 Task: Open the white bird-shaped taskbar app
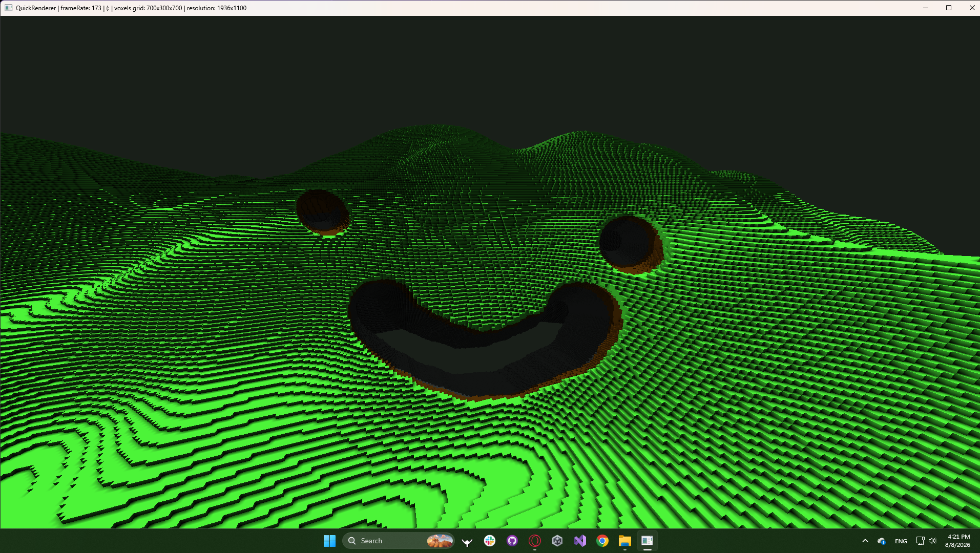[x=467, y=541]
